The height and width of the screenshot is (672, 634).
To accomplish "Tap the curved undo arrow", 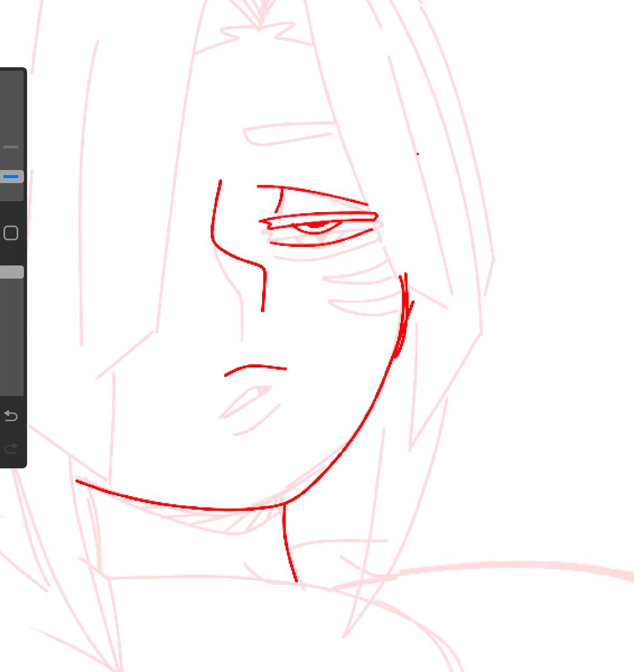I will [10, 416].
